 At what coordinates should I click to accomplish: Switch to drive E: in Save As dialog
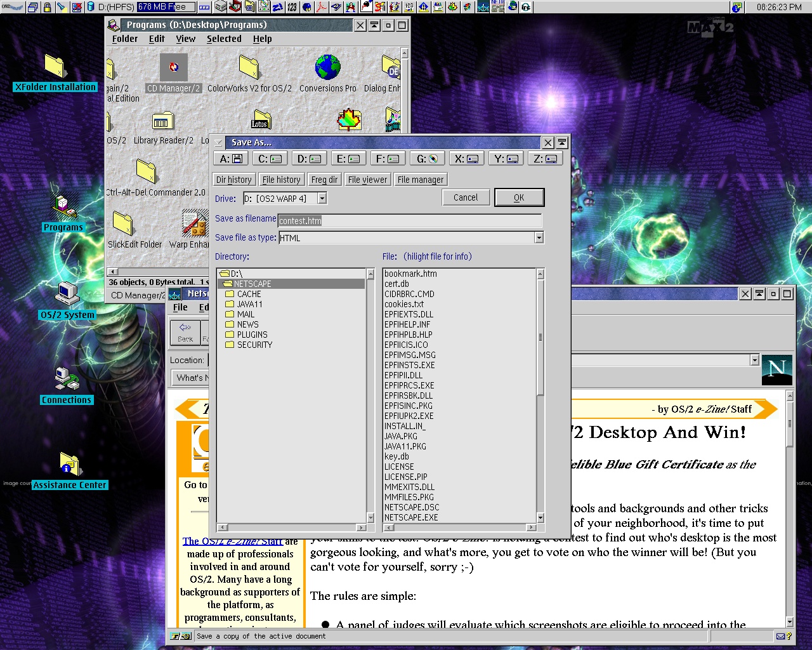[348, 159]
